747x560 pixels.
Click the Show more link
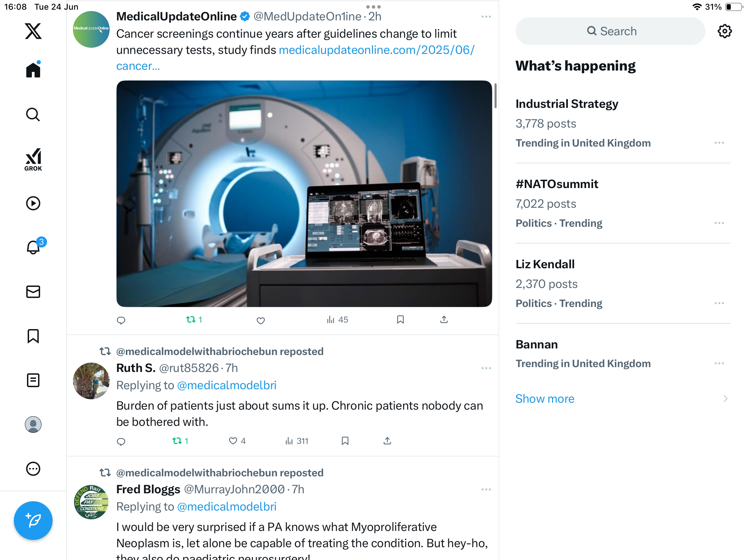click(x=545, y=399)
